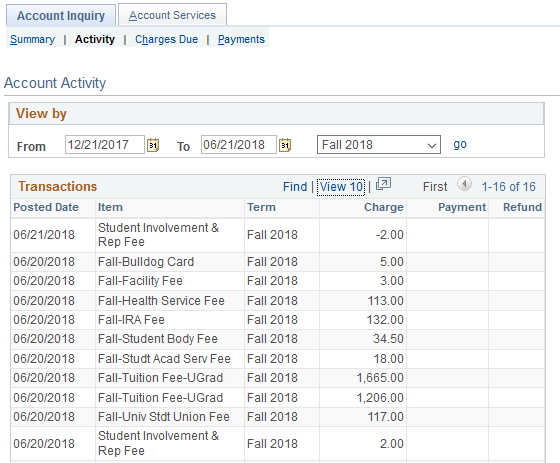Viewport: 560px width, 463px height.
Task: Sort by Item column header
Action: (x=110, y=207)
